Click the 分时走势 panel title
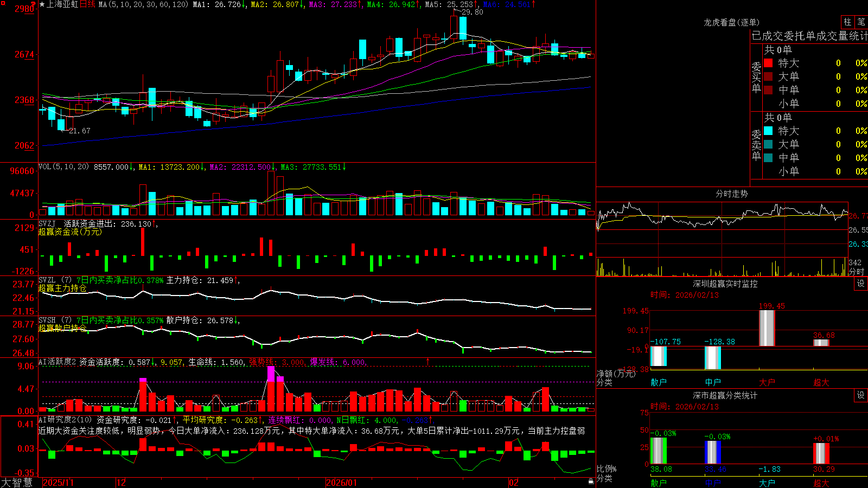This screenshot has height=488, width=868. (731, 194)
